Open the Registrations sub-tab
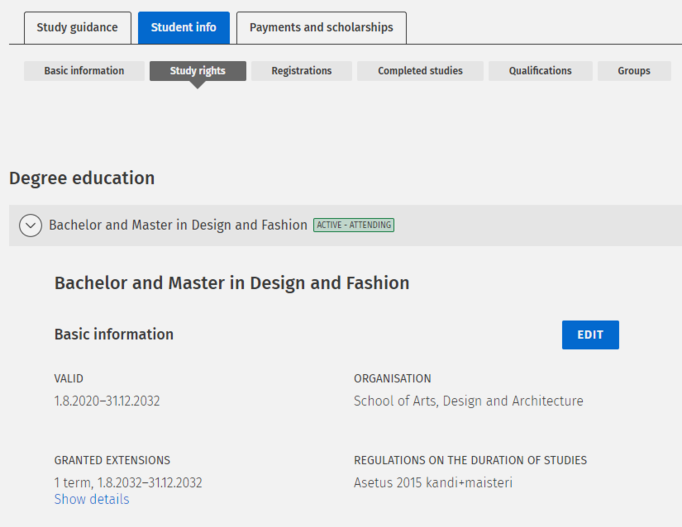Viewport: 682px width, 527px height. click(x=301, y=71)
